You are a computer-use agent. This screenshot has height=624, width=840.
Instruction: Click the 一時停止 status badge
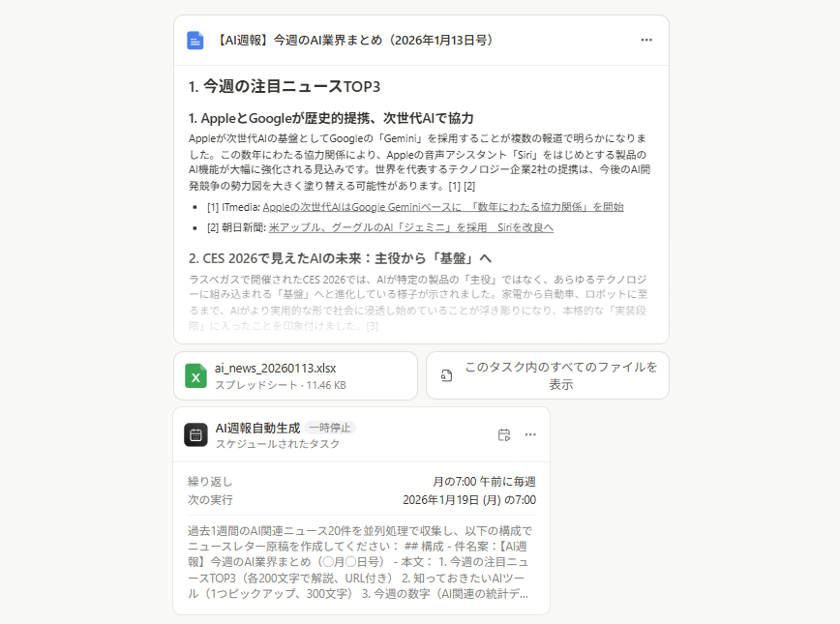point(331,428)
